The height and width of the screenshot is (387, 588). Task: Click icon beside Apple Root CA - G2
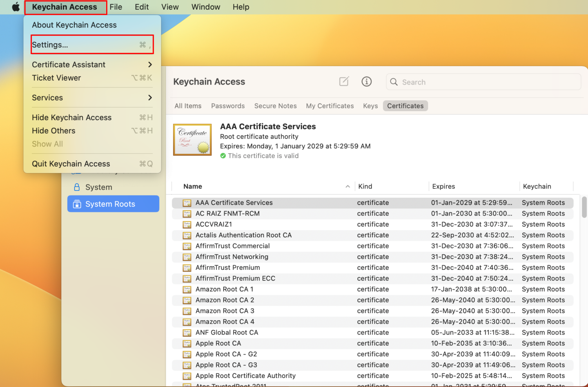(187, 354)
